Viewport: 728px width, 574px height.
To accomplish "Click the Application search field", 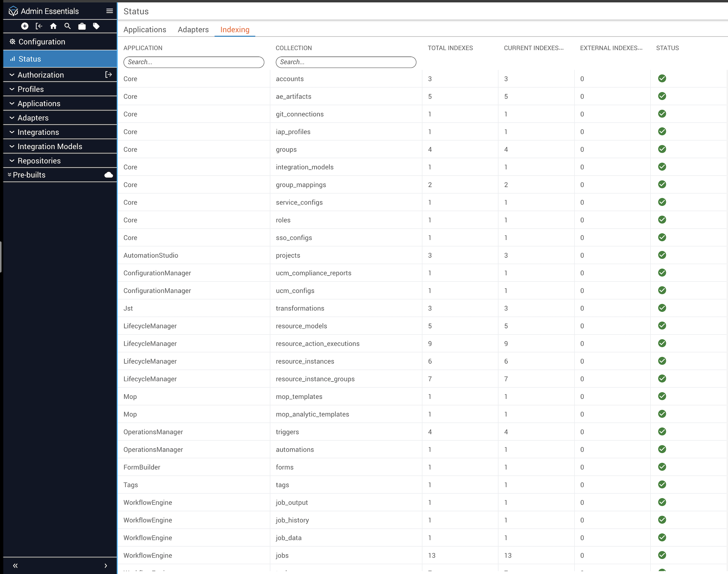I will pyautogui.click(x=194, y=62).
